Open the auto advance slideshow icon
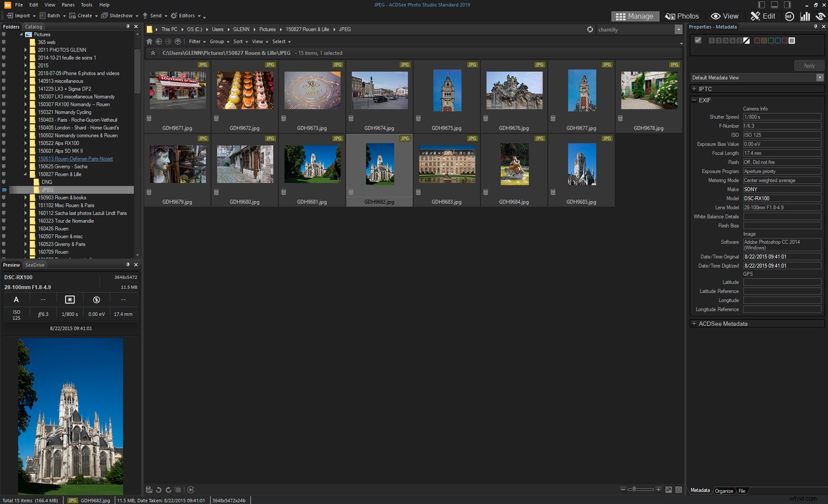The image size is (828, 504). pyautogui.click(x=190, y=490)
